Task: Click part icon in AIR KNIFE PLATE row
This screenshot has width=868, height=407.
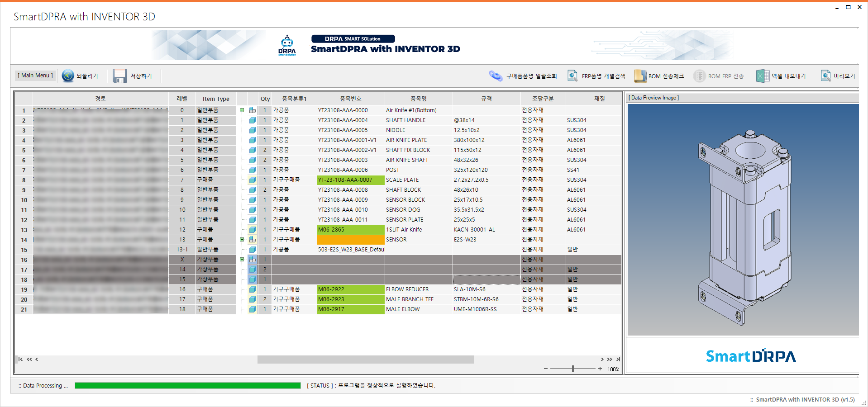Action: pos(253,140)
